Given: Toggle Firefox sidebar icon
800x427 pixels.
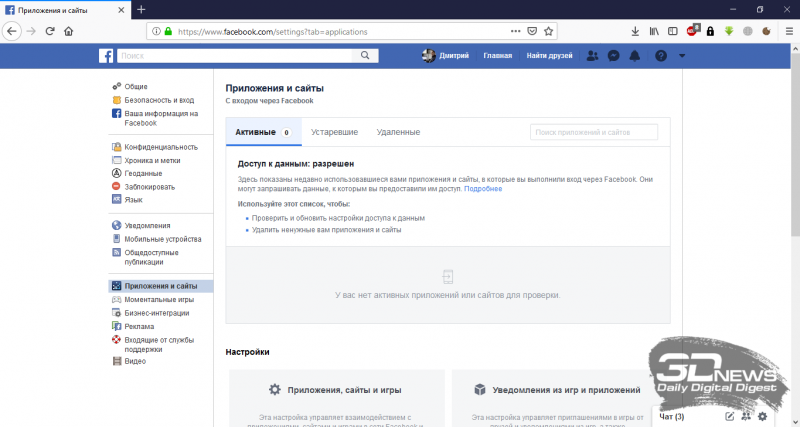Looking at the screenshot, I should click(673, 32).
